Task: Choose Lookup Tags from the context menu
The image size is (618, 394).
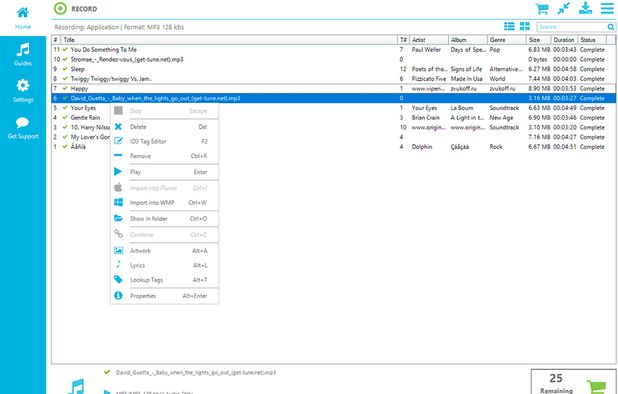Action: [164, 280]
